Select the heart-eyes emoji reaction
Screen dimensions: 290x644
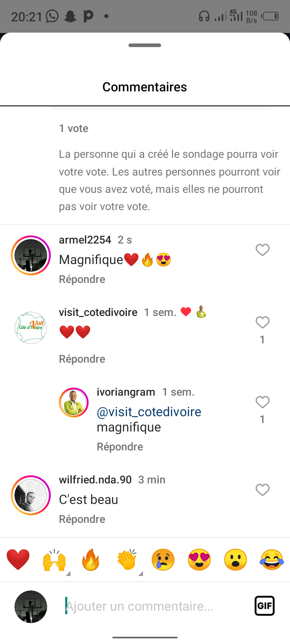[x=199, y=559]
